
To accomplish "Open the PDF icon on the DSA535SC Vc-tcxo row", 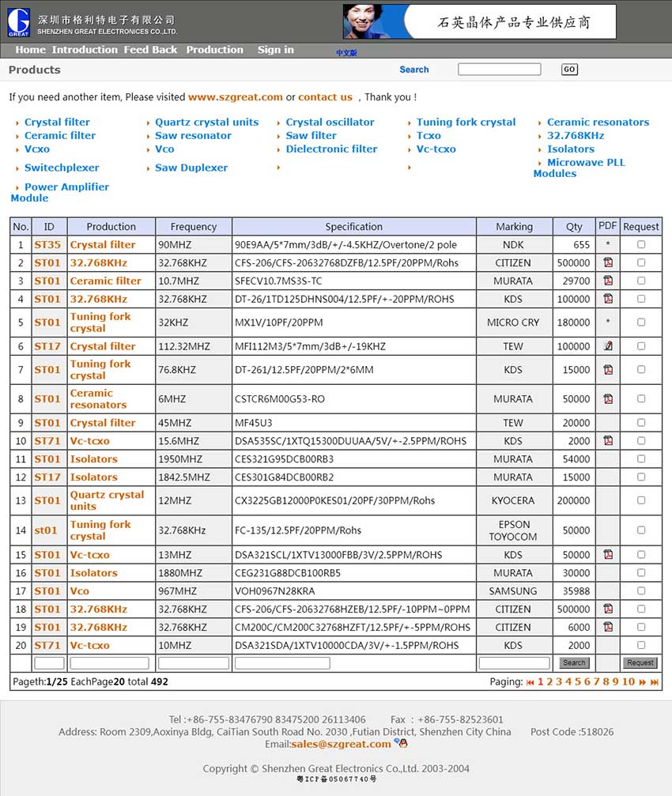I will tap(608, 440).
